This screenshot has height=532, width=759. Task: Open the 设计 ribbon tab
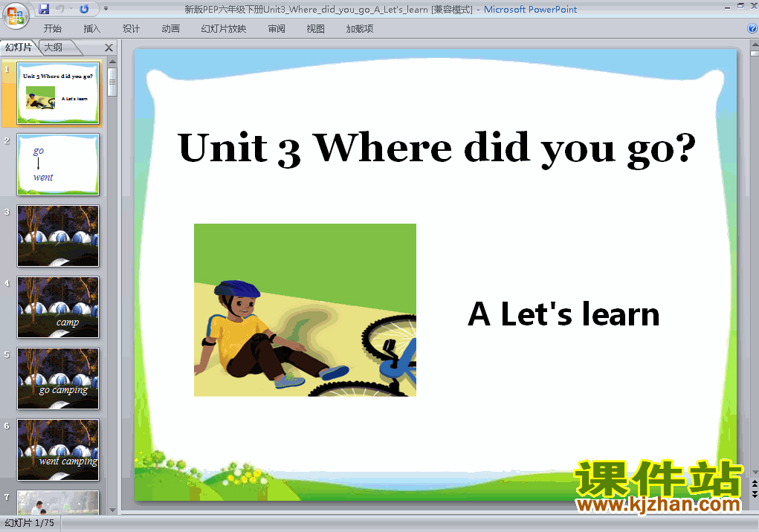click(131, 28)
